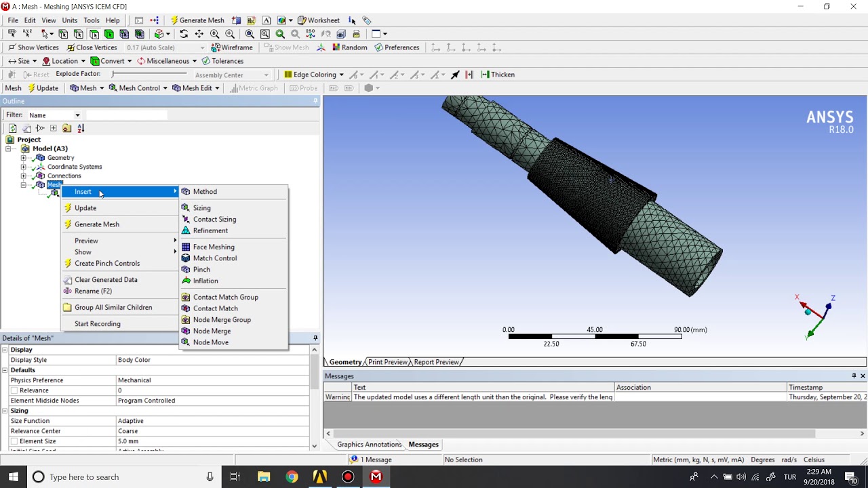This screenshot has width=868, height=488.
Task: Select the Edge selection filter icon
Action: point(79,34)
